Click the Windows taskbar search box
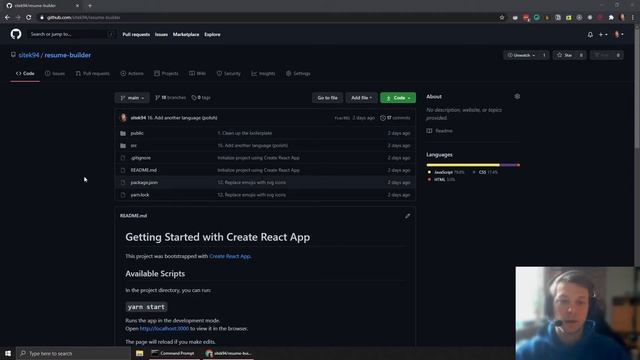The width and height of the screenshot is (640, 360). coord(73,353)
